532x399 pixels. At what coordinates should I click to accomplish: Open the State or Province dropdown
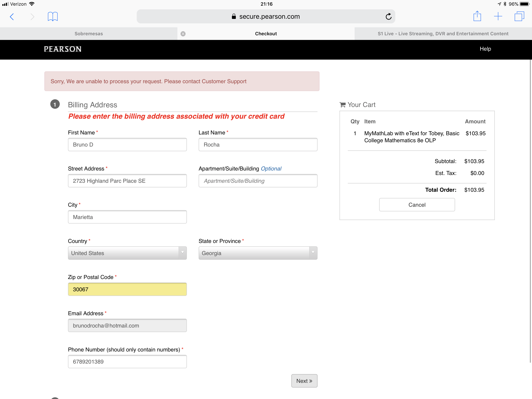258,253
